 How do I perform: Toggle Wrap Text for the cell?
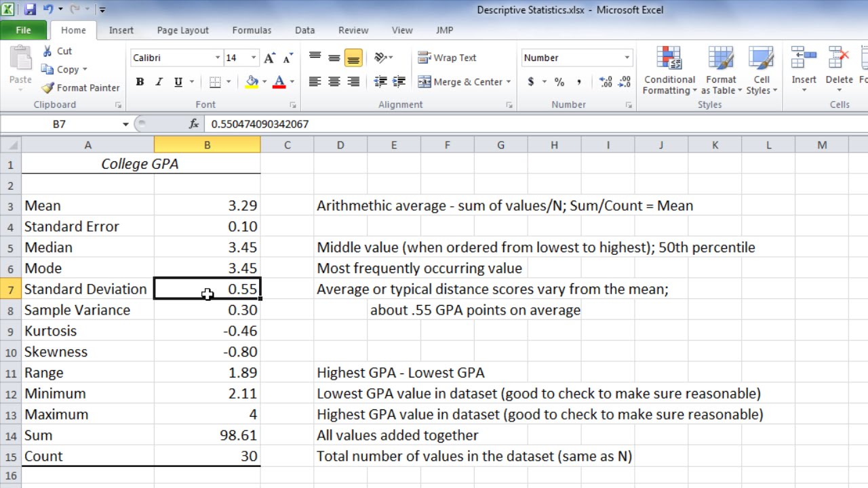point(447,58)
